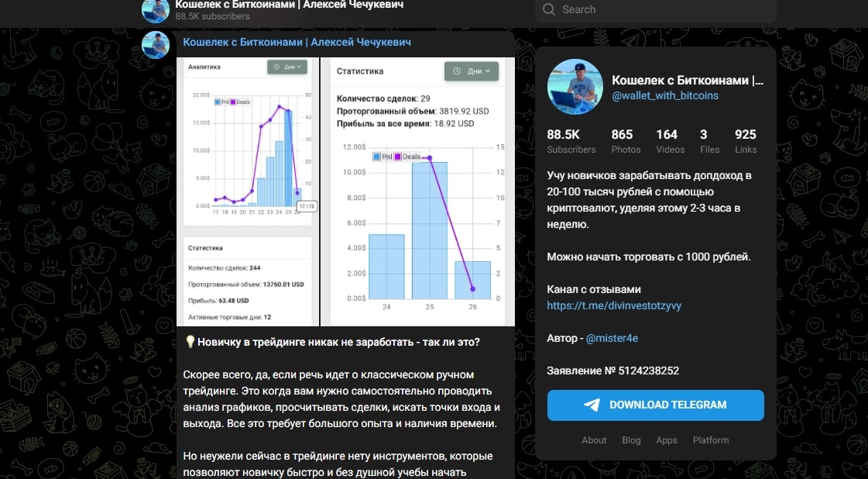Click post author avatar beside message
868x479 pixels.
click(156, 45)
